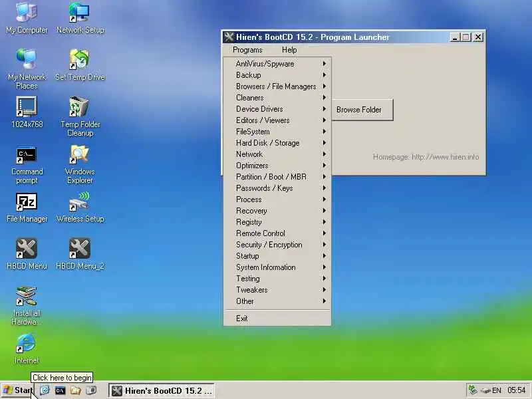Open folder quick launch icon in taskbar
The image size is (532, 399).
click(x=75, y=390)
